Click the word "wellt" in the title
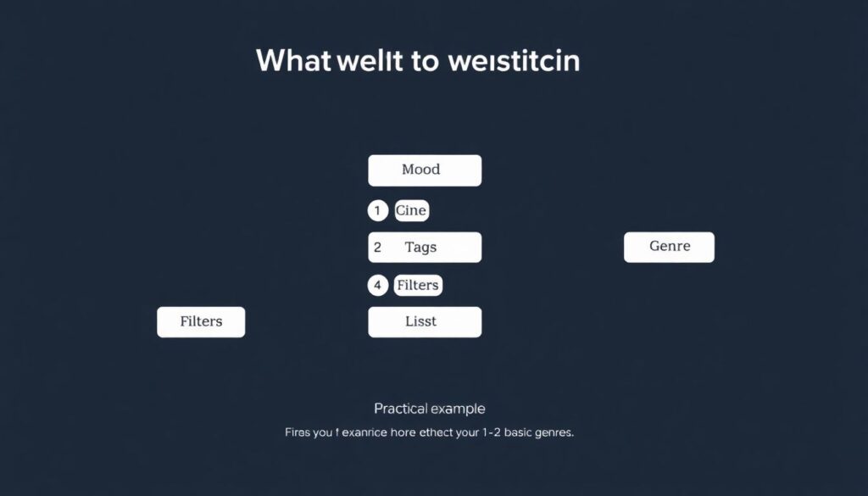 (358, 61)
